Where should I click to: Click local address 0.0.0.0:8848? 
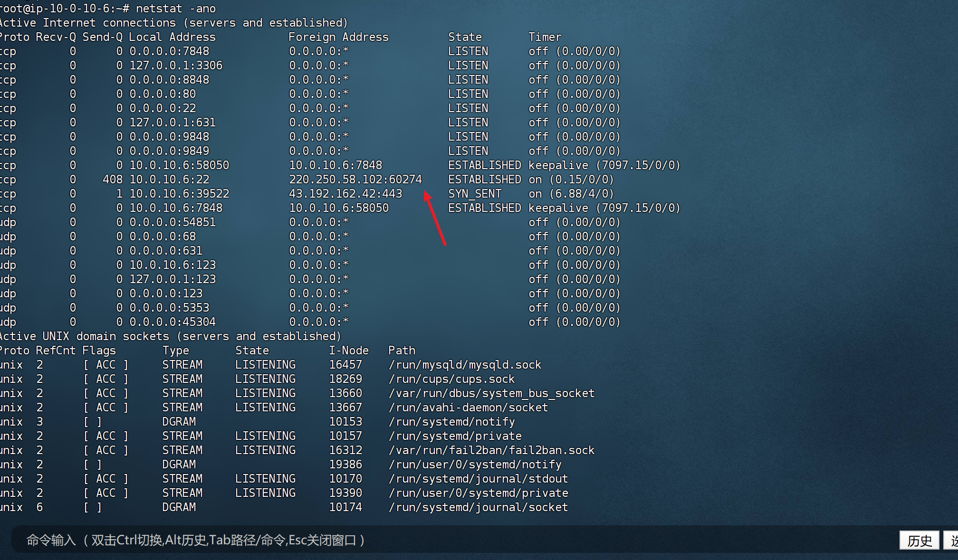pyautogui.click(x=169, y=80)
